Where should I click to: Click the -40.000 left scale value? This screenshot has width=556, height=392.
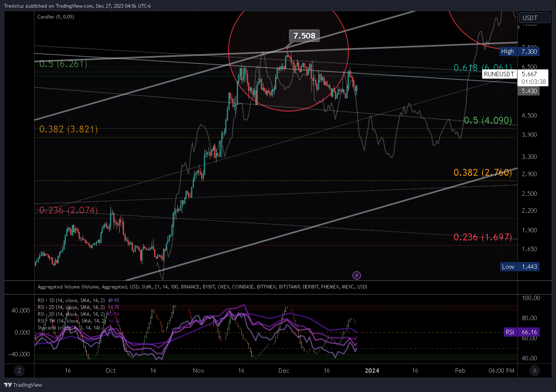(19, 354)
